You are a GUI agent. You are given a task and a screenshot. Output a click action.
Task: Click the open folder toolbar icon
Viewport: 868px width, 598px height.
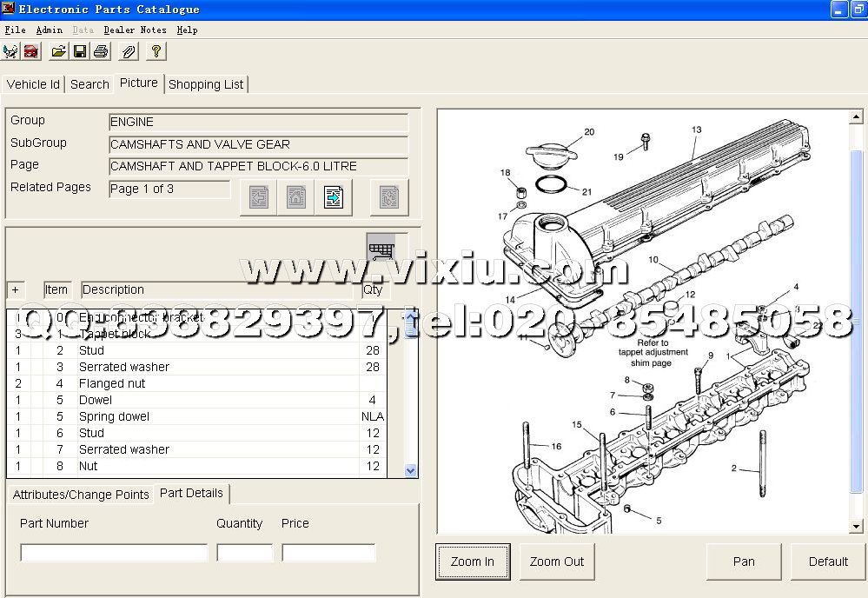(x=58, y=51)
